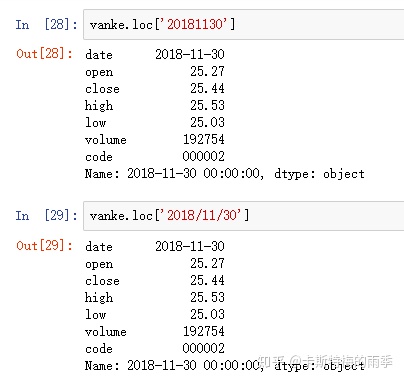Select the In [28] prompt label
The height and width of the screenshot is (382, 404).
(46, 25)
